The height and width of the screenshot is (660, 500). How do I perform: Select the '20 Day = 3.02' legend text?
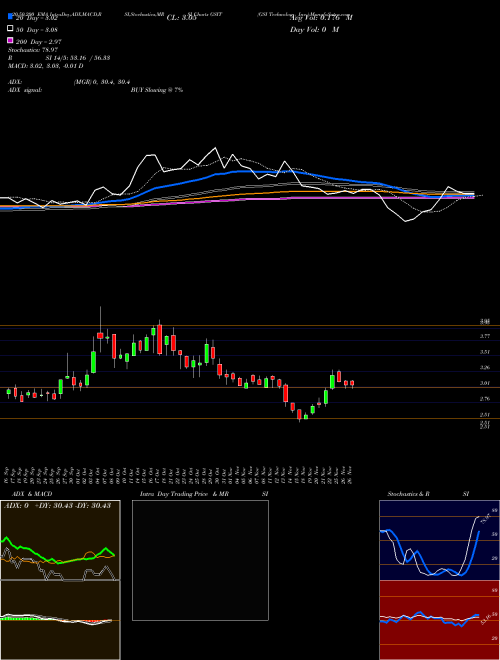point(37,18)
